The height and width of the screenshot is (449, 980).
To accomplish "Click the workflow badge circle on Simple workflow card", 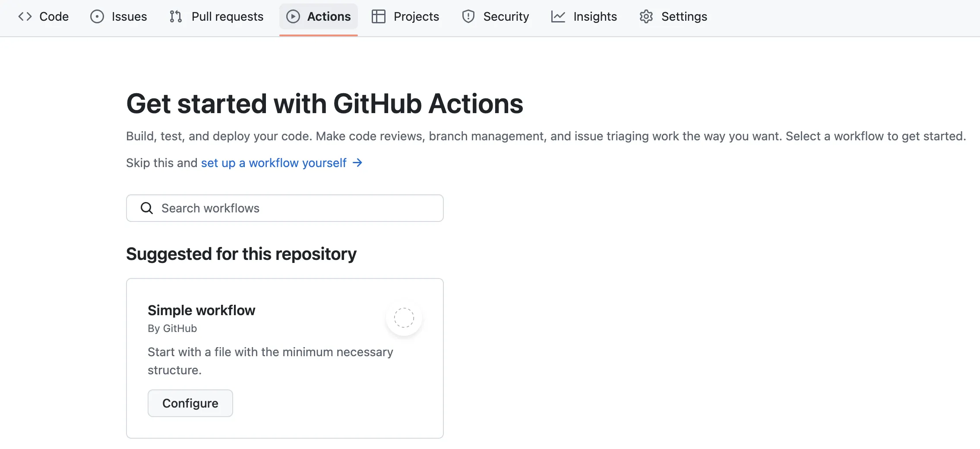I will pyautogui.click(x=404, y=318).
